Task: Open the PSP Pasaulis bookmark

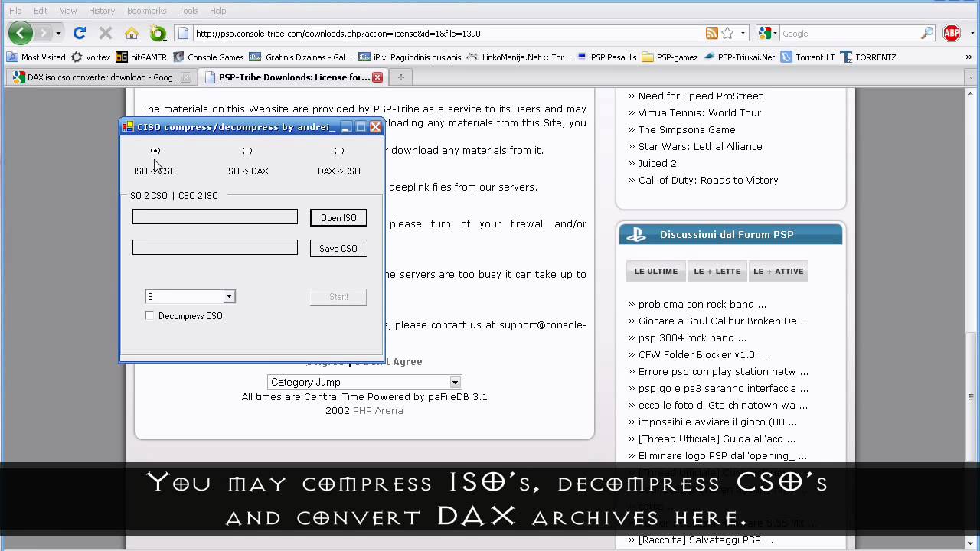Action: (606, 57)
